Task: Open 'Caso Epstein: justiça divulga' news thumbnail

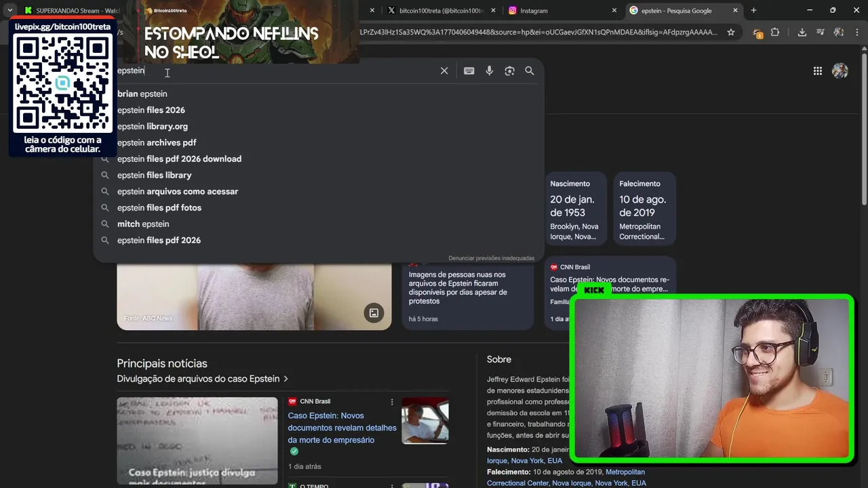Action: [x=197, y=441]
